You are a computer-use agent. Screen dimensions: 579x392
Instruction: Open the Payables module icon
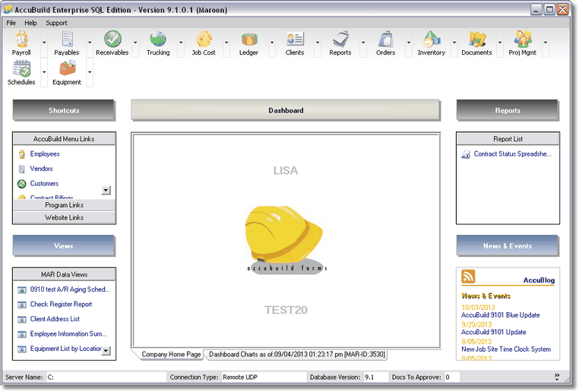coord(67,40)
